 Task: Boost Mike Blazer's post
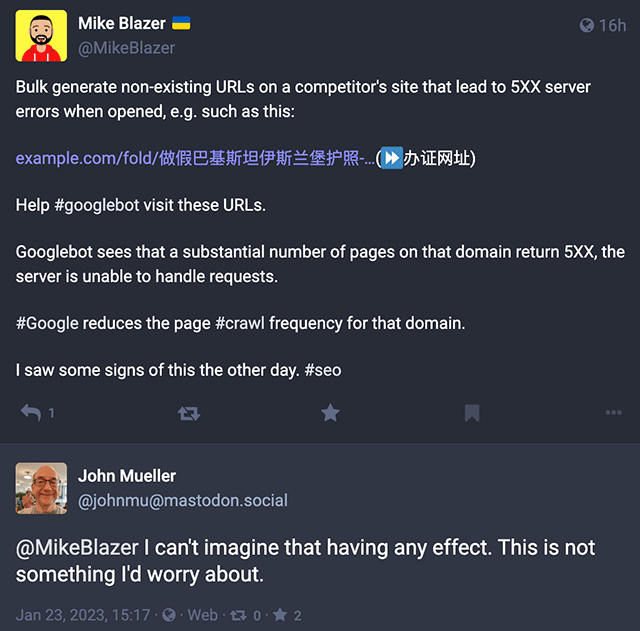[x=188, y=412]
